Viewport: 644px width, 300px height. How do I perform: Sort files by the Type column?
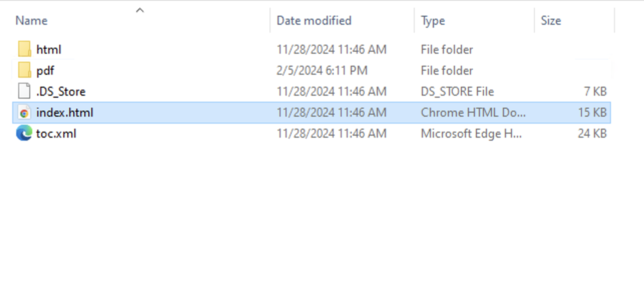point(432,20)
